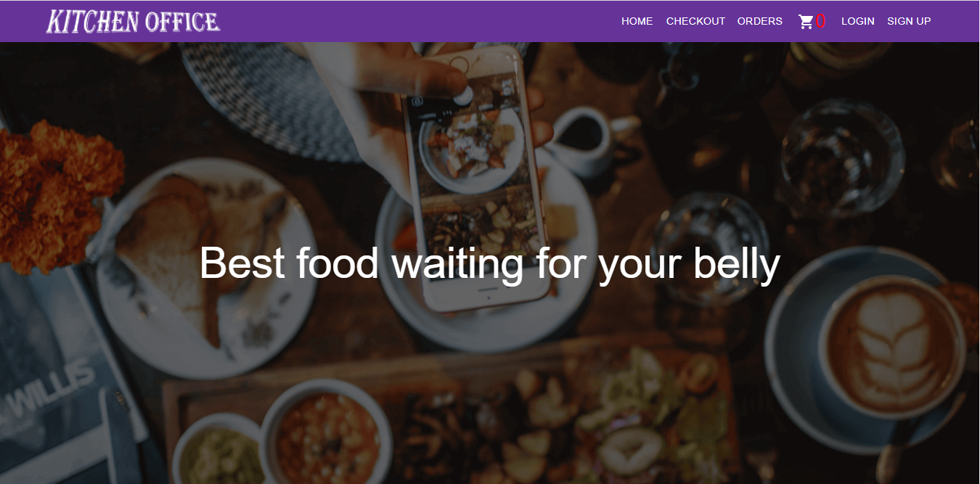
Task: Open the CHECKOUT page
Action: click(695, 21)
